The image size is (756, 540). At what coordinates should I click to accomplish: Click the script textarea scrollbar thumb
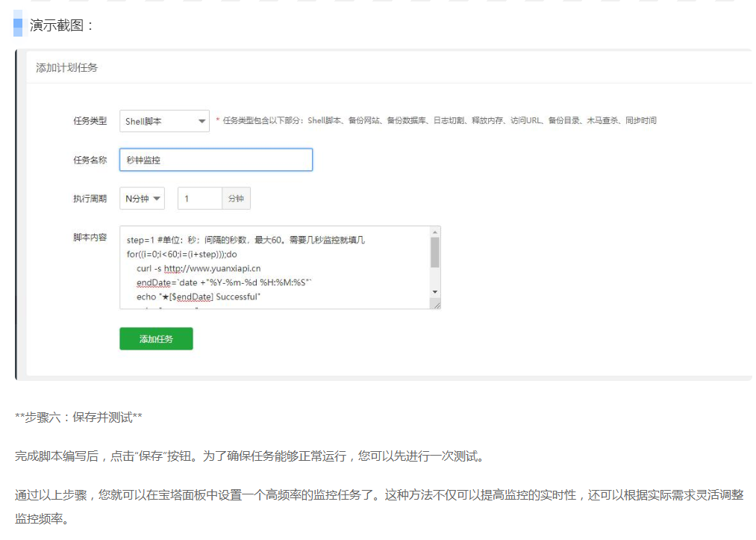(x=435, y=252)
